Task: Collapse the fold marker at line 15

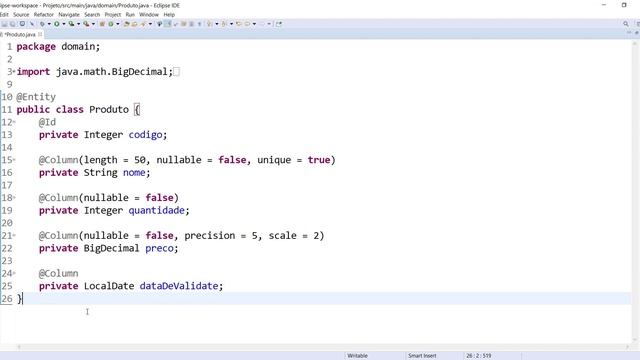Action: (14, 160)
